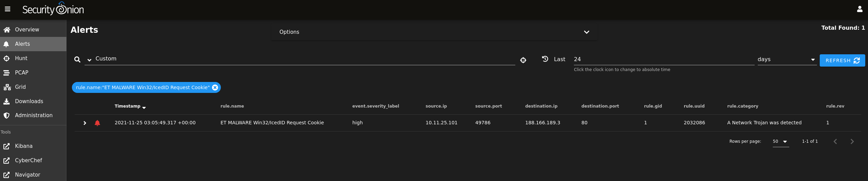
Task: Open the Administration section
Action: pyautogui.click(x=33, y=115)
